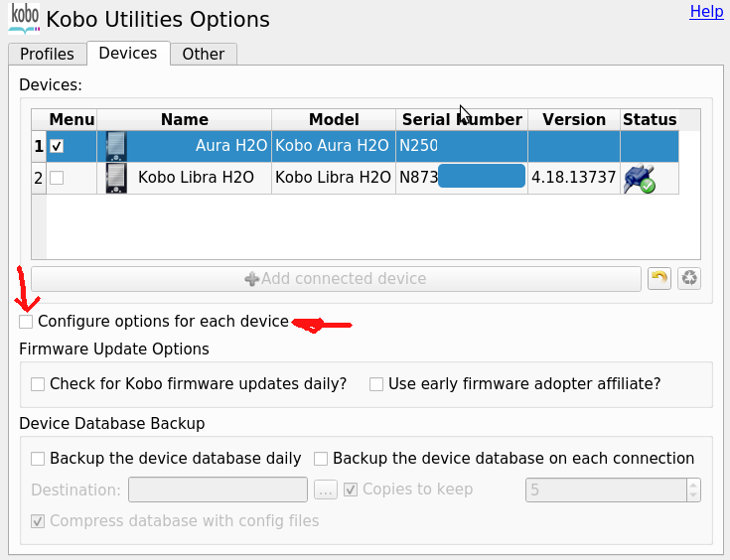Enable Use early firmware adopter affiliate
This screenshot has height=560, width=730.
(376, 384)
